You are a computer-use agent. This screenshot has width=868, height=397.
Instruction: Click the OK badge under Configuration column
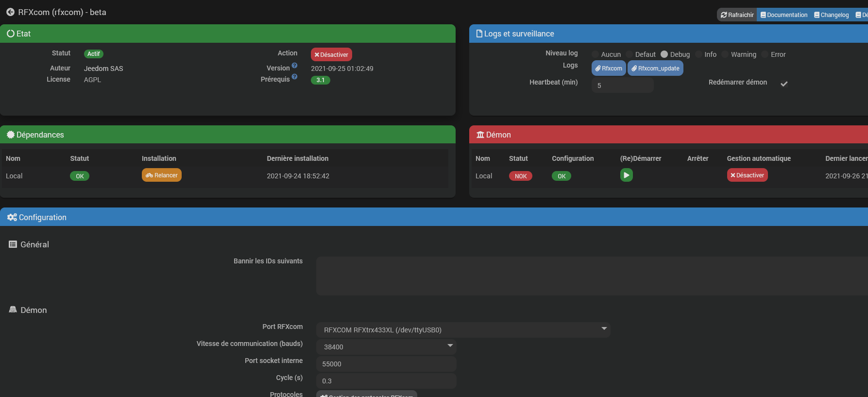point(562,176)
